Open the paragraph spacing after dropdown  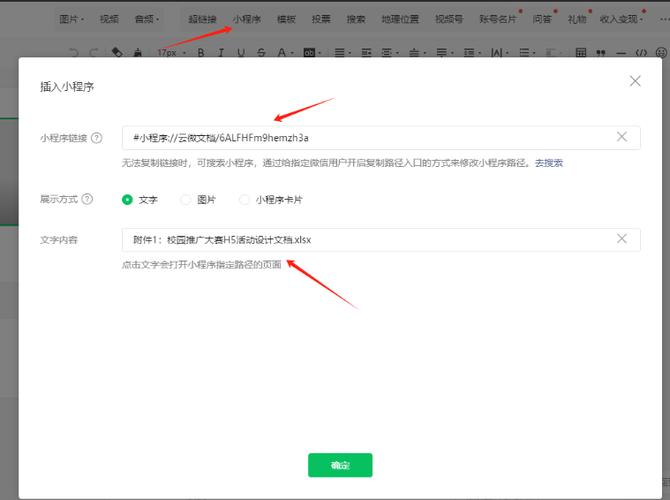(x=444, y=53)
